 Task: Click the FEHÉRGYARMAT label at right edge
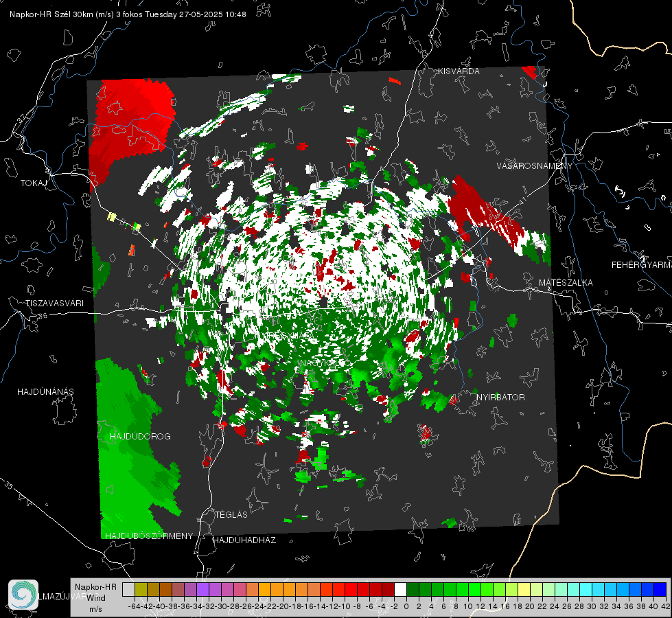[x=641, y=265]
